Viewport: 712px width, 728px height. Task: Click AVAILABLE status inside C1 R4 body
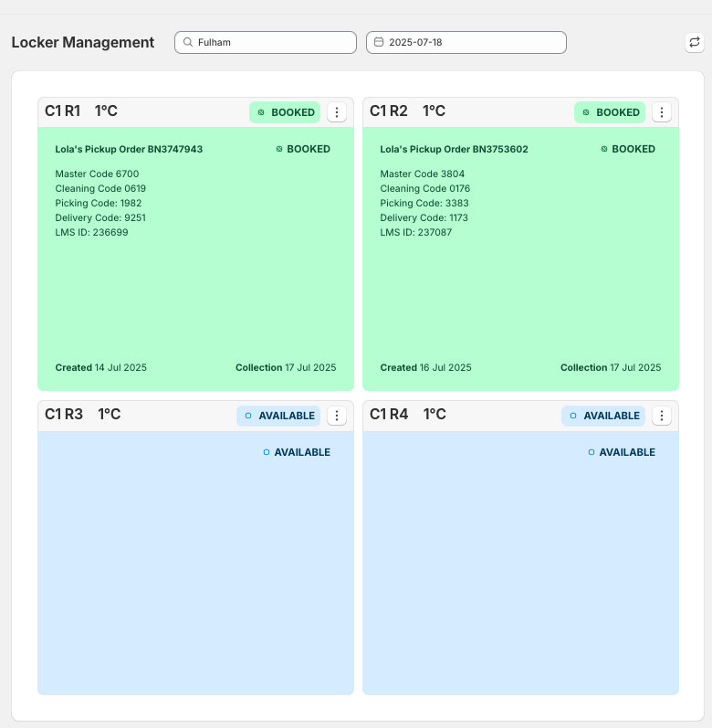point(622,452)
